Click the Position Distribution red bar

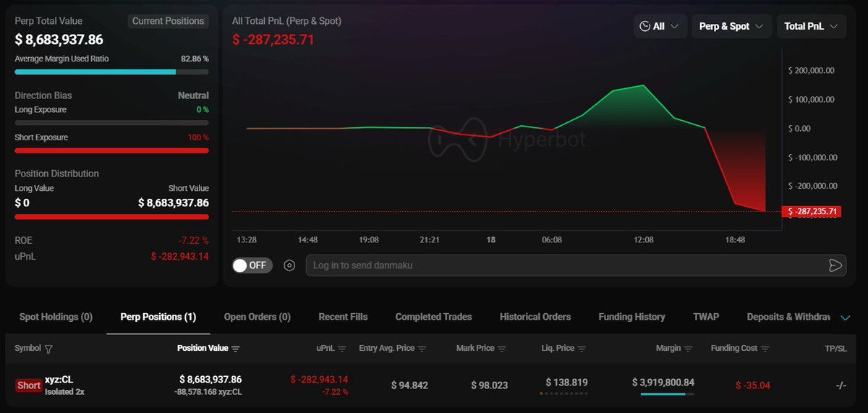coord(111,216)
